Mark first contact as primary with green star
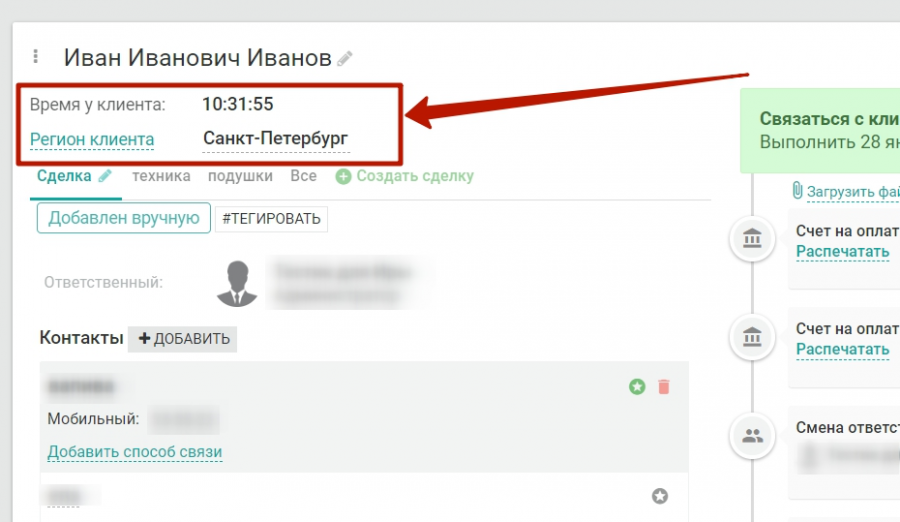900x522 pixels. click(637, 386)
